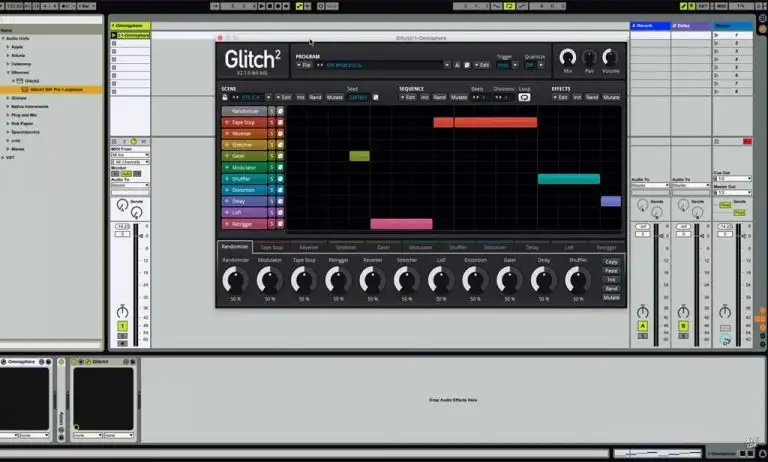Click the dice icon on the Tape Stop row
This screenshot has height=462, width=768.
click(280, 122)
